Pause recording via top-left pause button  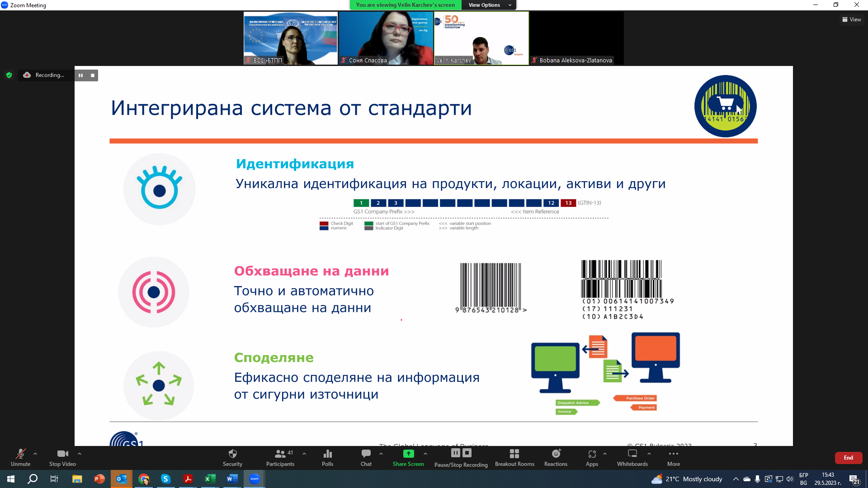point(80,75)
